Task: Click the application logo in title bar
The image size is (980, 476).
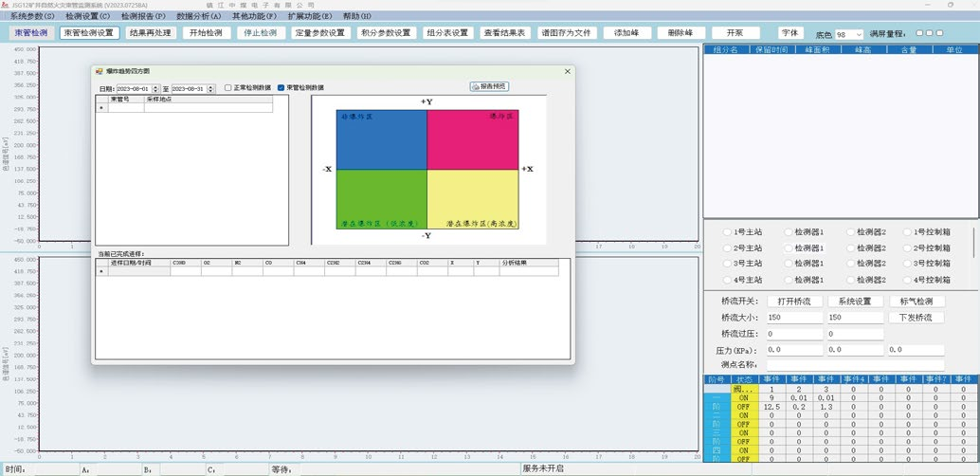Action: click(x=5, y=4)
